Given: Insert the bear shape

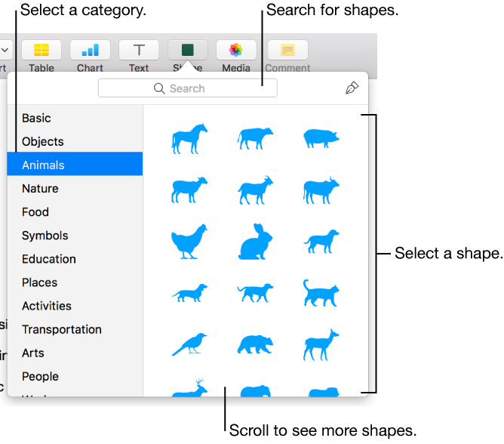Looking at the screenshot, I should tap(255, 344).
